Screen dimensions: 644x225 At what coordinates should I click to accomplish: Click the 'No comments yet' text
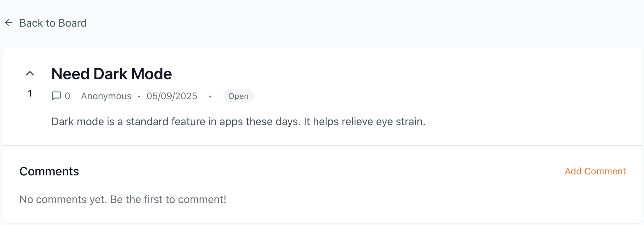coord(63,199)
